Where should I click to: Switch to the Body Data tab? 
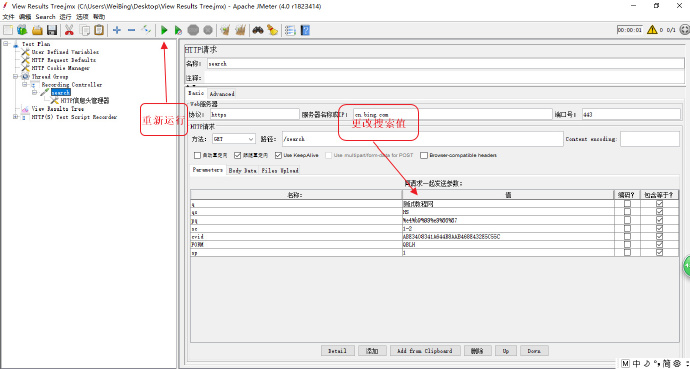pos(243,170)
